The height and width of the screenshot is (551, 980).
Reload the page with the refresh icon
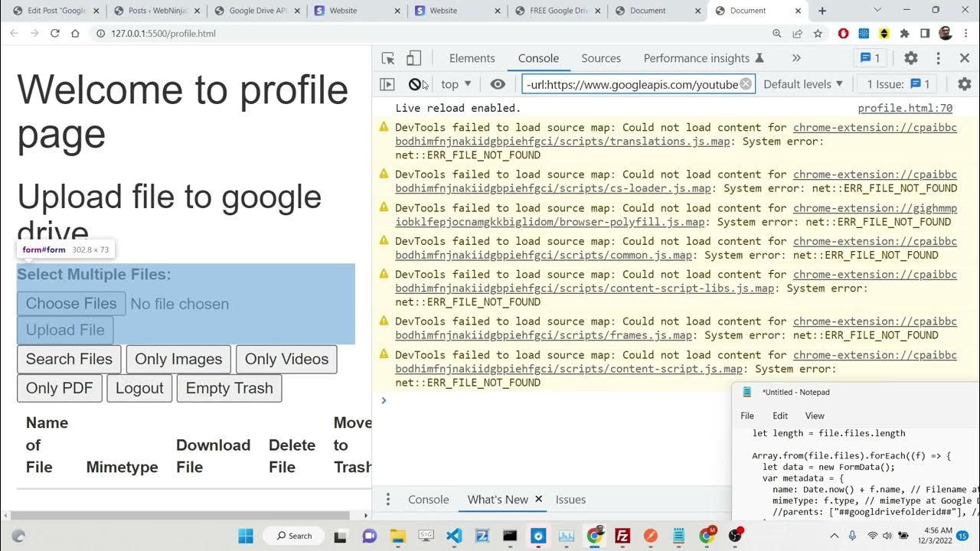[55, 34]
